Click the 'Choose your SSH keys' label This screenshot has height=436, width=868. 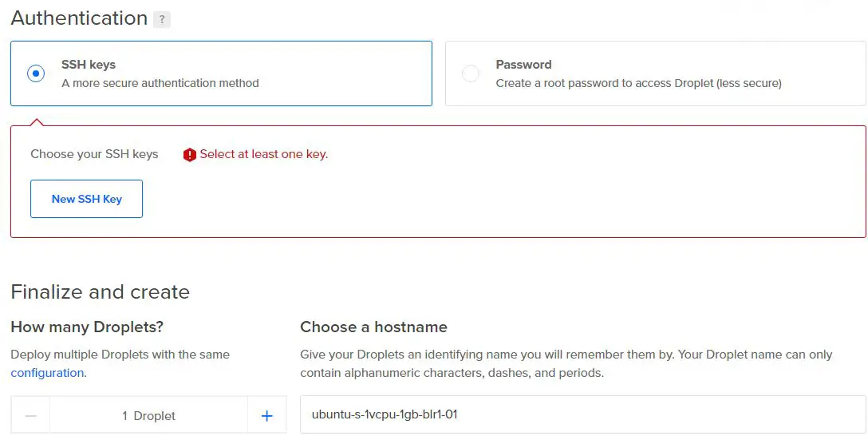(x=94, y=154)
